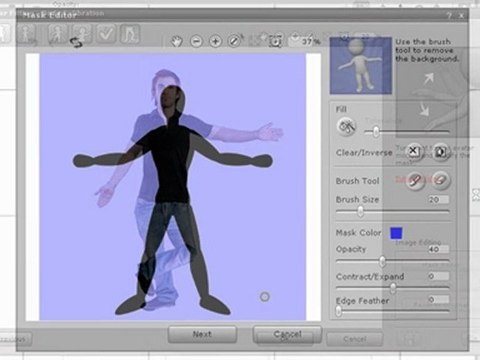
Task: Click the Cancel button beside Next
Action: coord(287,334)
